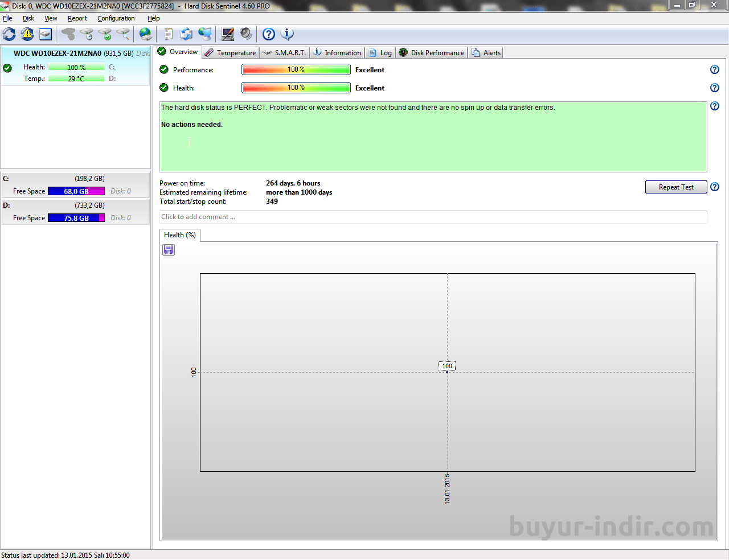Screen dimensions: 729x560
Task: Click the green Health 100 % bar in disk list
Action: point(76,67)
